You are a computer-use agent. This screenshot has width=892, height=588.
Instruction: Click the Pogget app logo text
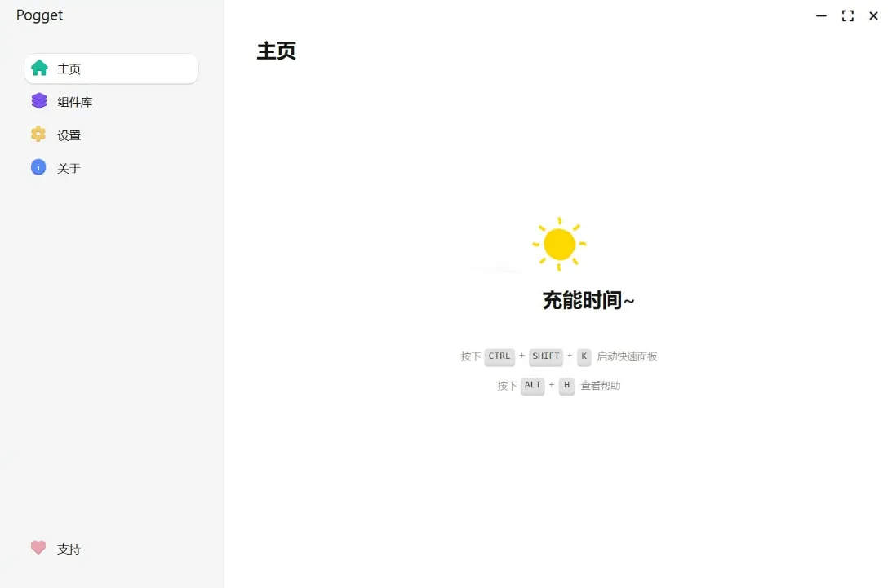(38, 15)
